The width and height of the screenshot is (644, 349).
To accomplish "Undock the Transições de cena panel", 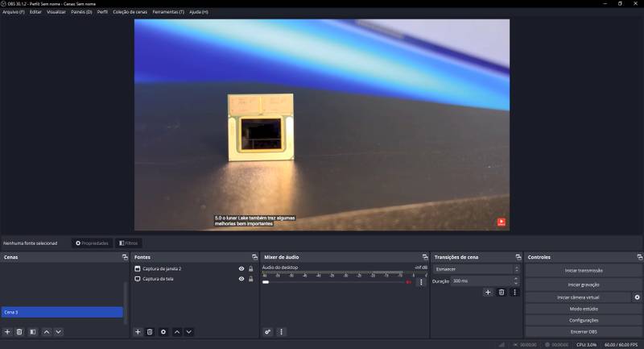I will (518, 257).
